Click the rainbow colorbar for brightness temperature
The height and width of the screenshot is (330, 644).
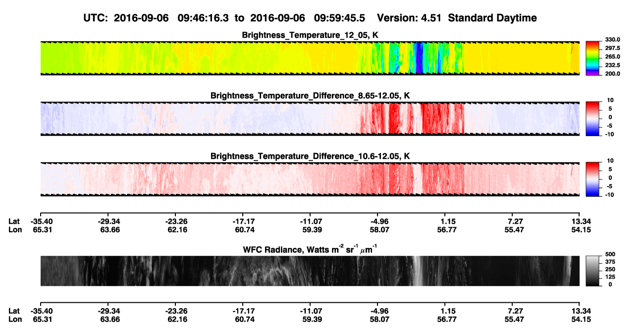pyautogui.click(x=593, y=58)
